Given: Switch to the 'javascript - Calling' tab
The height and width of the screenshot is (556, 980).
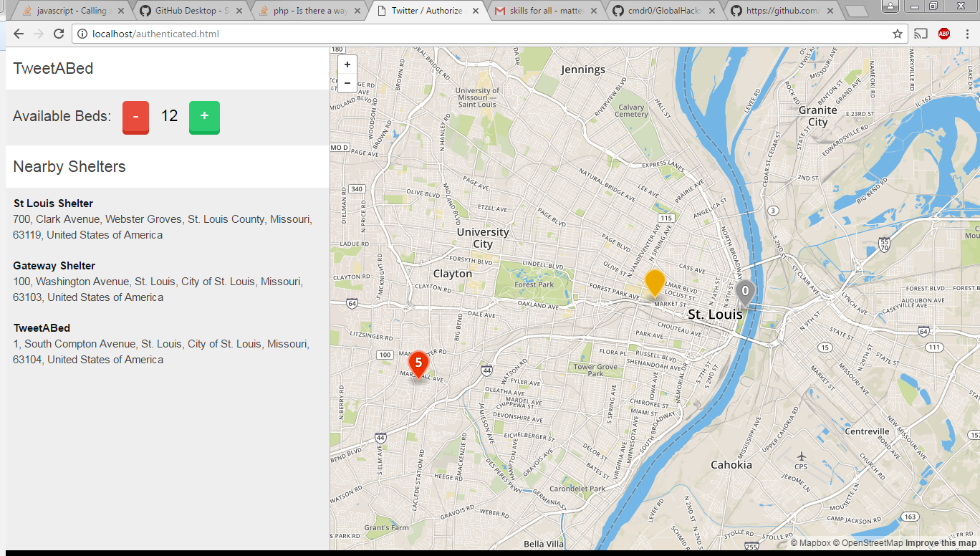Looking at the screenshot, I should (72, 11).
